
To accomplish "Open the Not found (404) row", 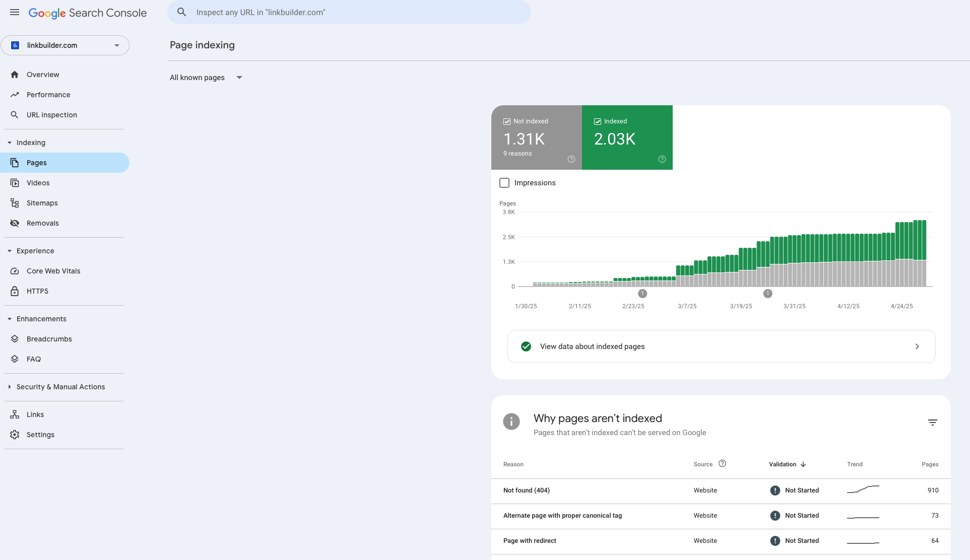I will pos(721,491).
